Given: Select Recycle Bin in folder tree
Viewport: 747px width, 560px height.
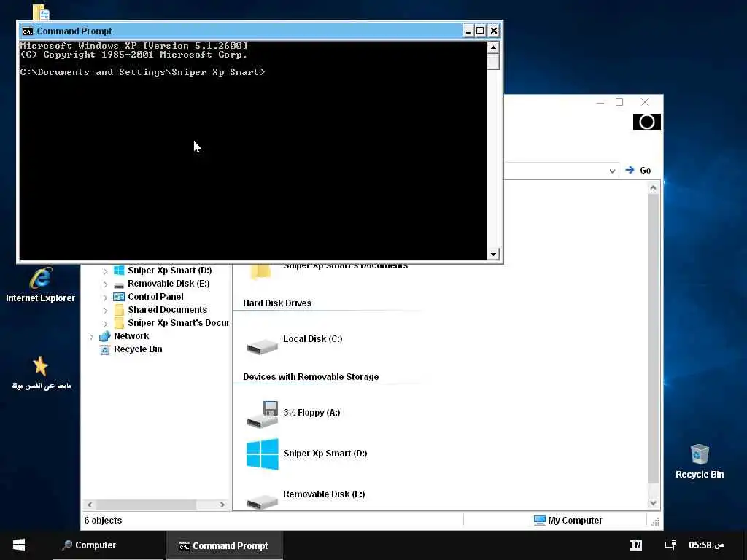Looking at the screenshot, I should point(138,349).
